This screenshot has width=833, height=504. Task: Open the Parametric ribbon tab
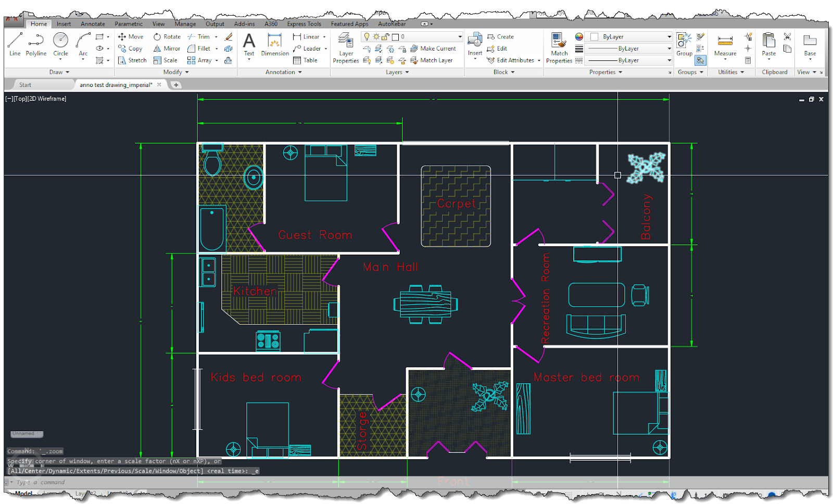pyautogui.click(x=129, y=24)
